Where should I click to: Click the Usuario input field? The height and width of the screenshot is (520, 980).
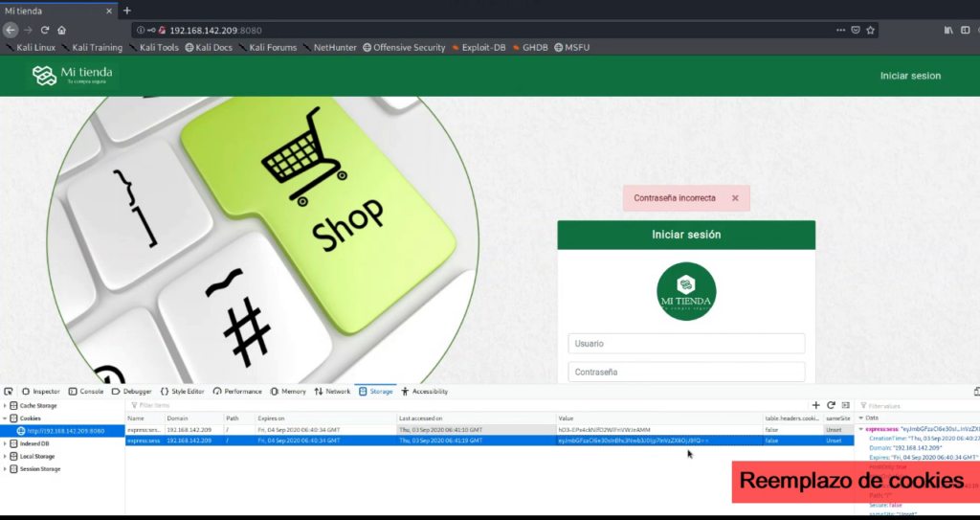686,344
